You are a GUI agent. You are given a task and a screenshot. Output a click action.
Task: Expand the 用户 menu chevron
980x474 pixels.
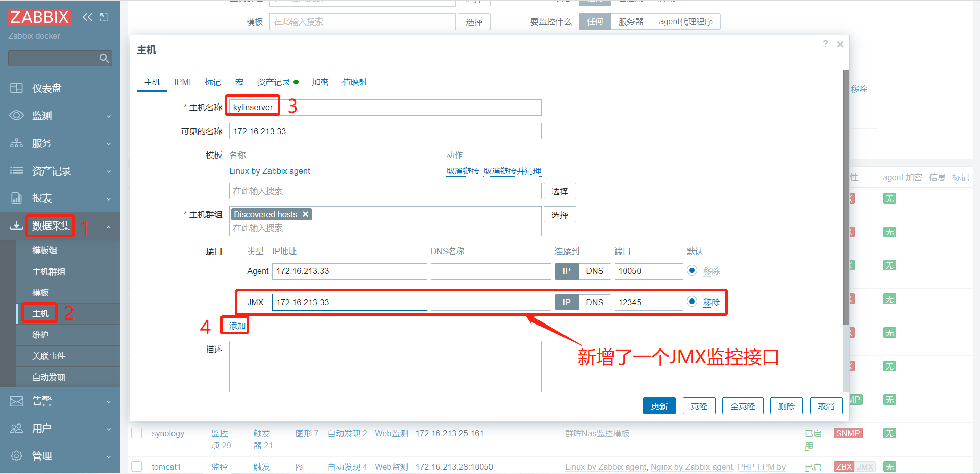(109, 430)
